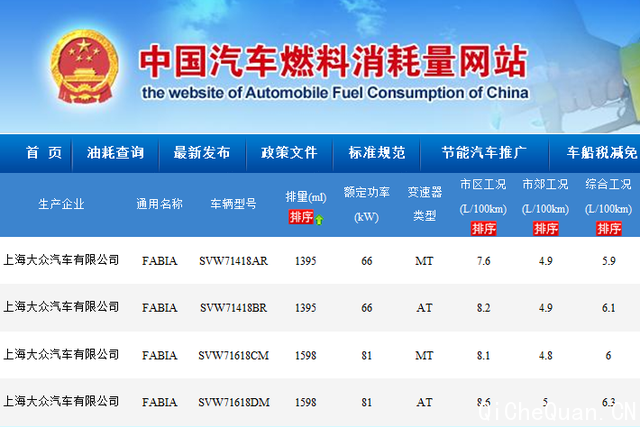Click 车辆型号 column header
This screenshot has height=427, width=640.
(x=233, y=204)
